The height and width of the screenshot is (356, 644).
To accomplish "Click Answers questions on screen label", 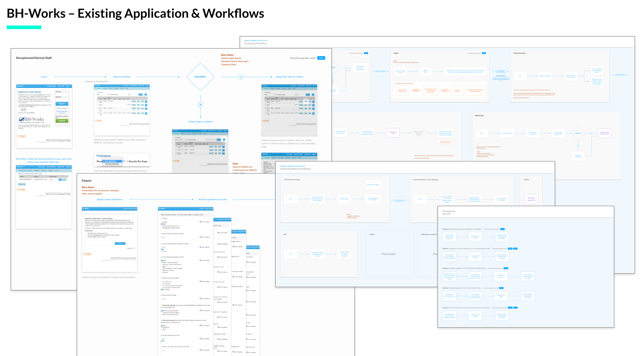I will pos(213,199).
